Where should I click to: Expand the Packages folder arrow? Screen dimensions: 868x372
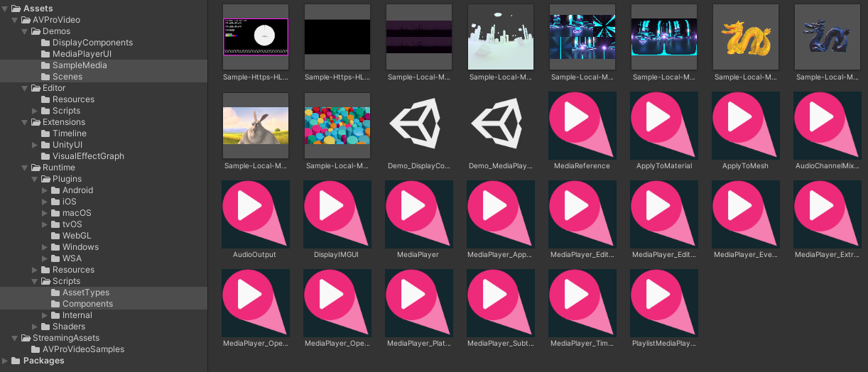6,361
